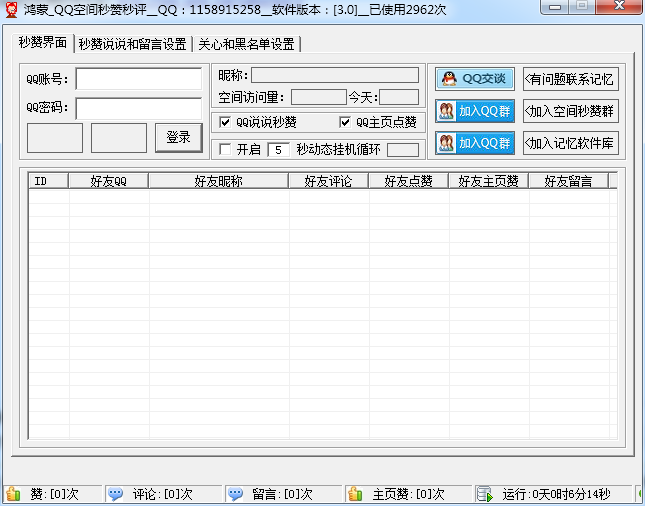This screenshot has width=645, height=506.
Task: Click the first 加入QQ群 button
Action: click(474, 111)
